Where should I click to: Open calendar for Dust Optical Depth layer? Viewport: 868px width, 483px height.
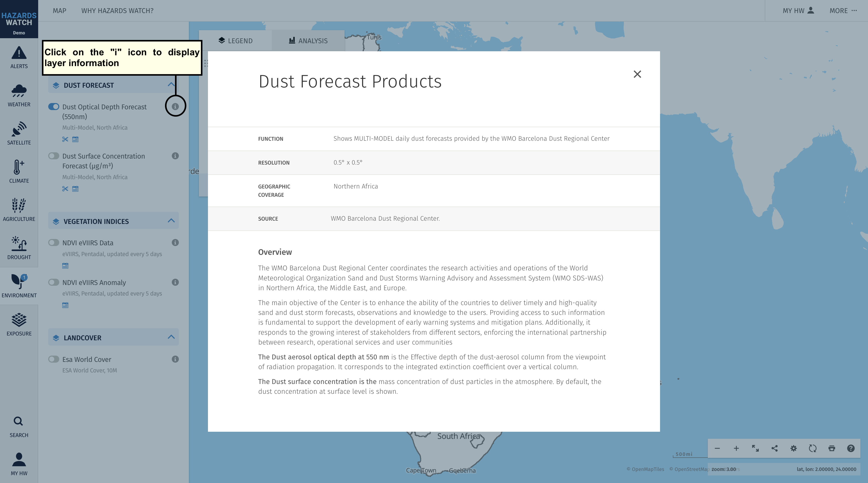[x=76, y=139]
